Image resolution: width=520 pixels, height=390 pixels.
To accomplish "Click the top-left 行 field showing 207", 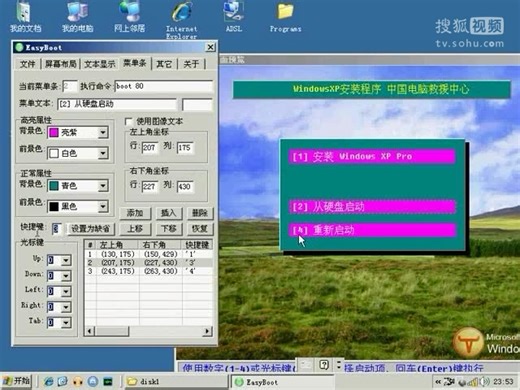I will pos(150,147).
